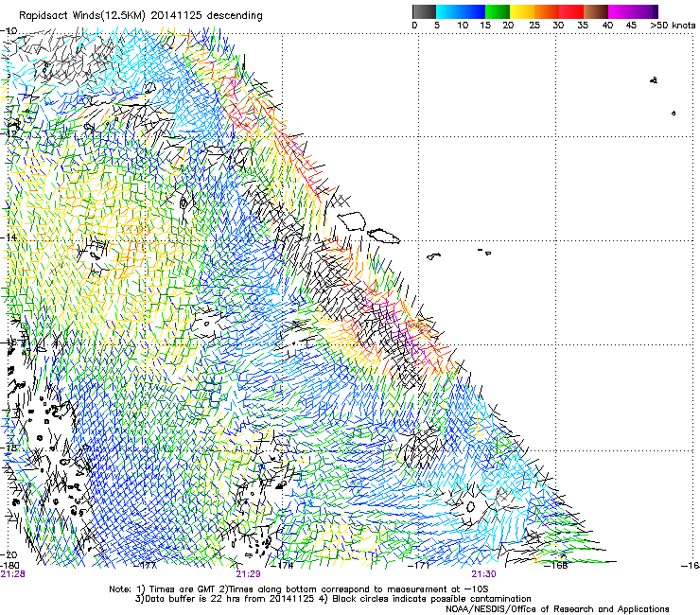700x615 pixels.
Task: Click the 'Data buffer is 22 hrs' note line
Action: (333, 599)
